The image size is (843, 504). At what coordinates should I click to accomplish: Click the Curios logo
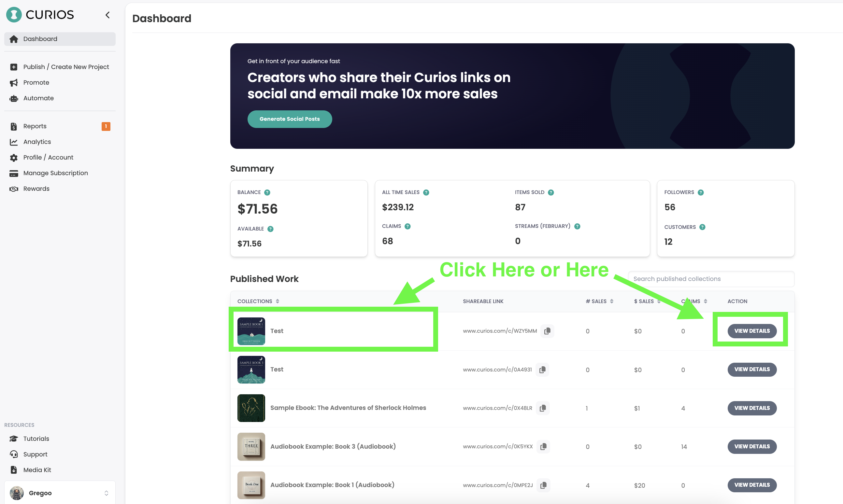(40, 15)
